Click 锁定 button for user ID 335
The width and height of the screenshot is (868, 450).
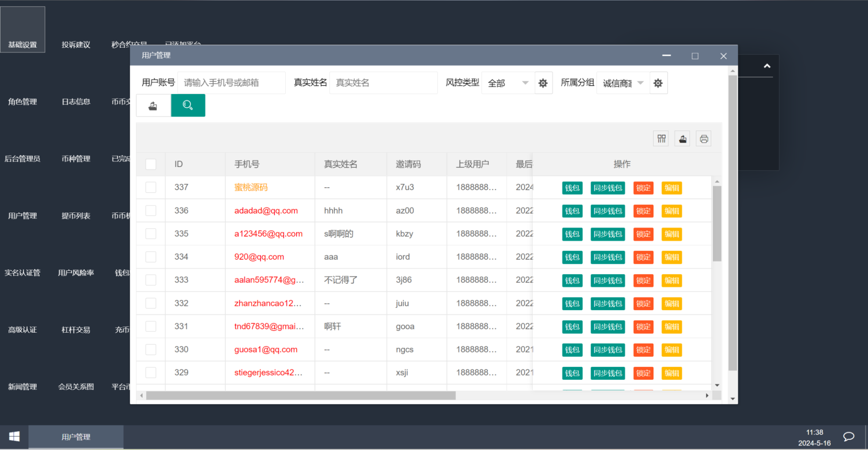tap(643, 234)
